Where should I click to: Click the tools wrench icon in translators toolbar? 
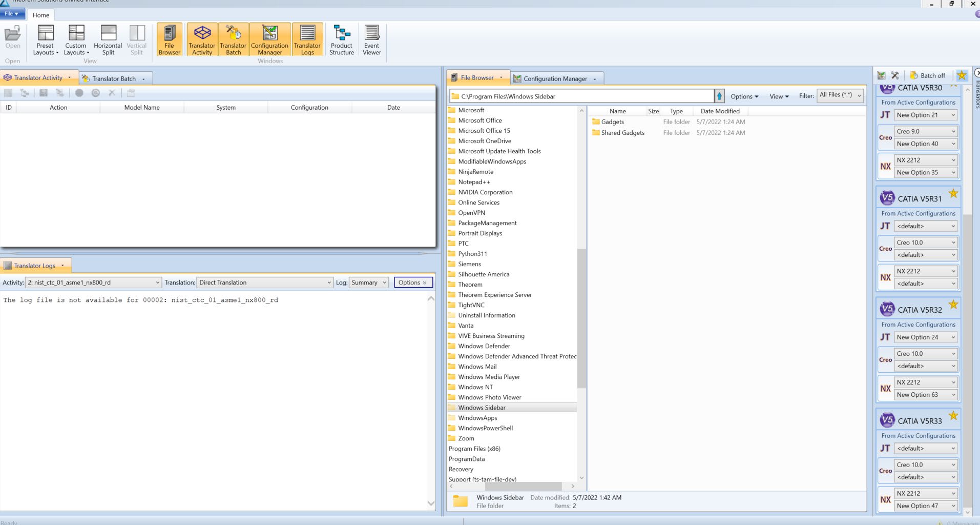coord(895,75)
